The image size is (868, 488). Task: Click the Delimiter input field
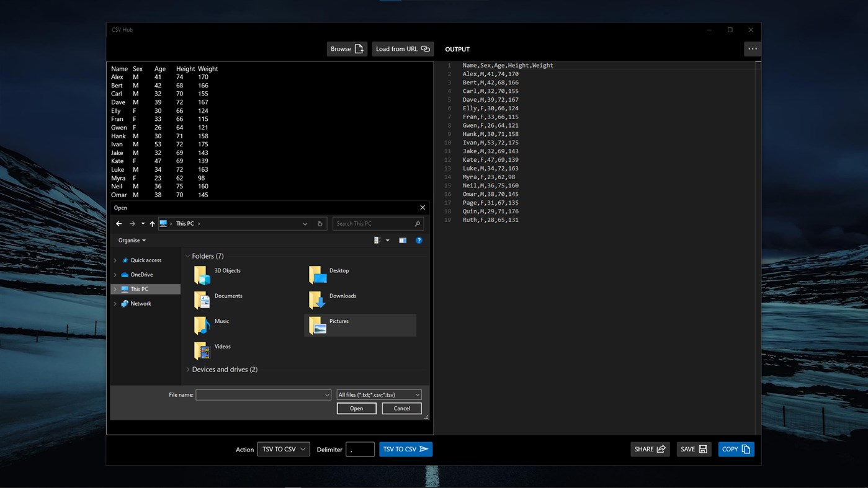pyautogui.click(x=360, y=450)
